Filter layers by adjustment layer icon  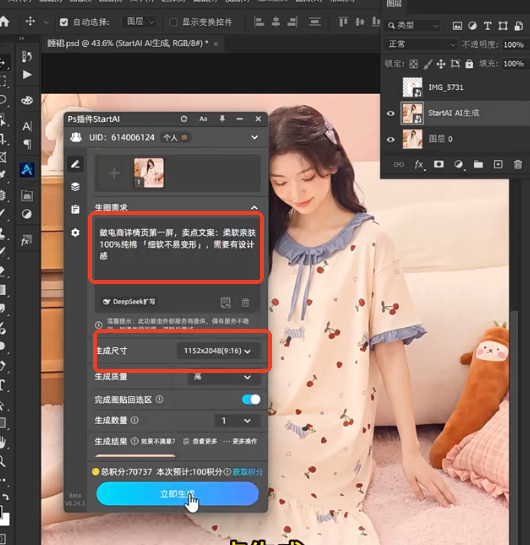click(x=472, y=26)
